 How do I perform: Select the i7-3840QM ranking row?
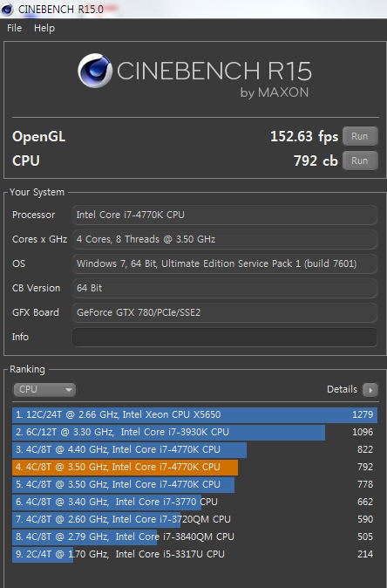194,537
